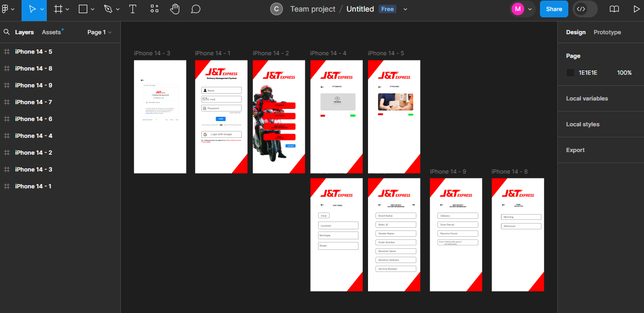Click the Barangay field on canvas
Viewport: 644px width, 313px height.
(x=338, y=236)
